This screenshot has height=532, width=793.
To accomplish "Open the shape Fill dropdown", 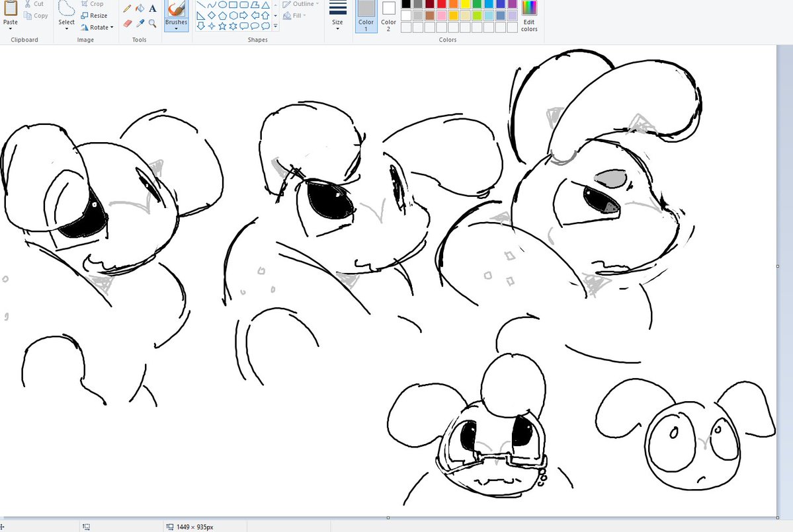I will (x=295, y=16).
